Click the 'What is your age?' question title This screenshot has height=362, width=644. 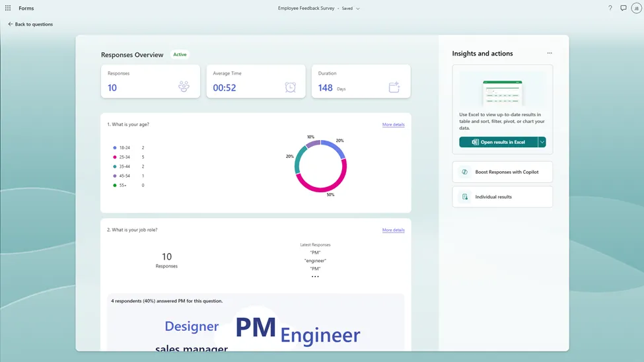pyautogui.click(x=128, y=124)
